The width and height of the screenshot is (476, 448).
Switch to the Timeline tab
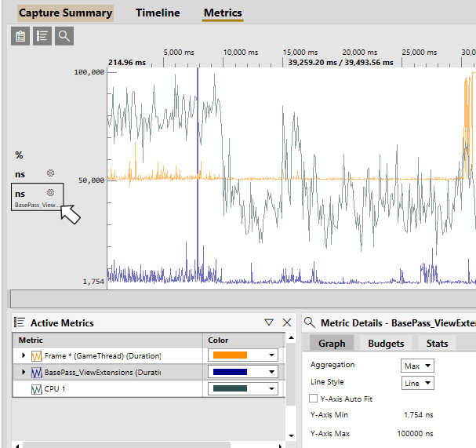click(x=158, y=13)
